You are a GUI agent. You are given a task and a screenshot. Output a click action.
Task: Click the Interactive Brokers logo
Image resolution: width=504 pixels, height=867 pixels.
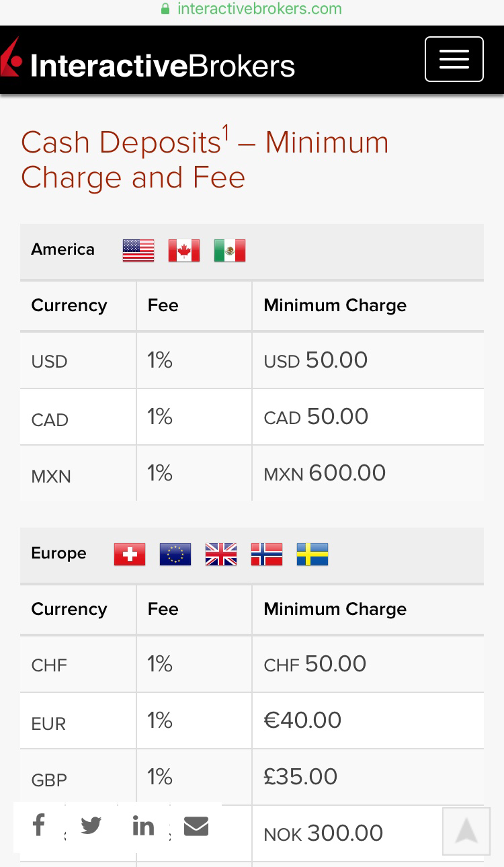(x=149, y=65)
